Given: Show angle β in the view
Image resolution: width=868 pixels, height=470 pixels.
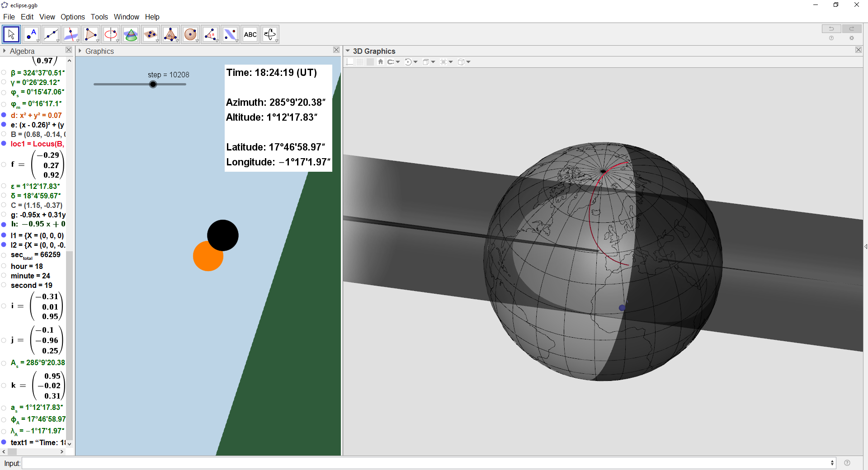Looking at the screenshot, I should point(4,73).
